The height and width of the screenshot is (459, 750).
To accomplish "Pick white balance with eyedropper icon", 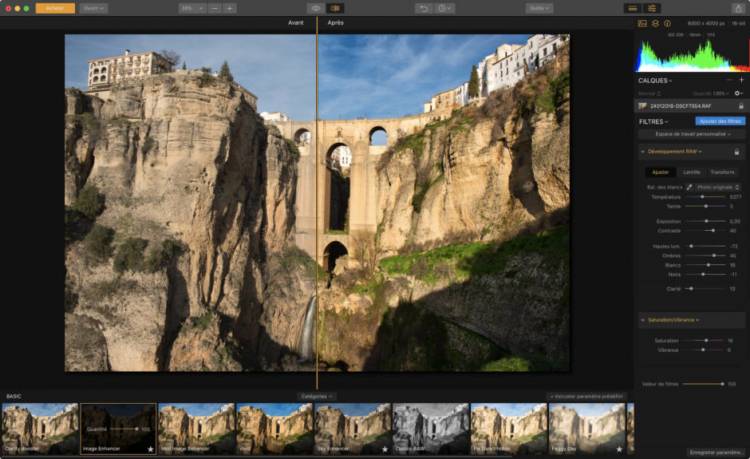I will coord(690,187).
